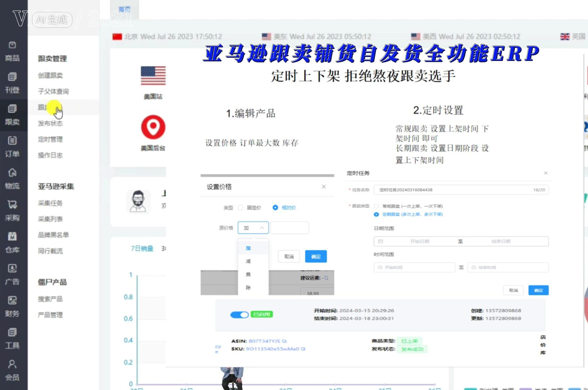588x390 pixels.
Task: Click the calendar icon in 日期范围 field
Action: [380, 241]
